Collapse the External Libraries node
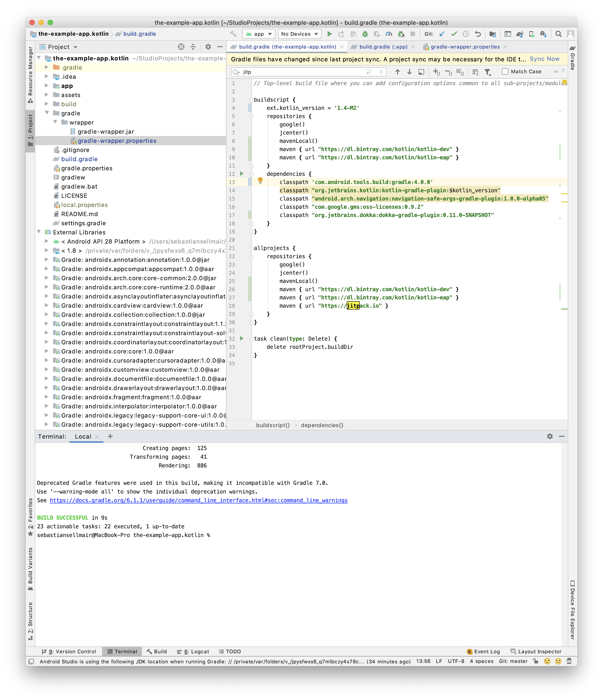 38,232
